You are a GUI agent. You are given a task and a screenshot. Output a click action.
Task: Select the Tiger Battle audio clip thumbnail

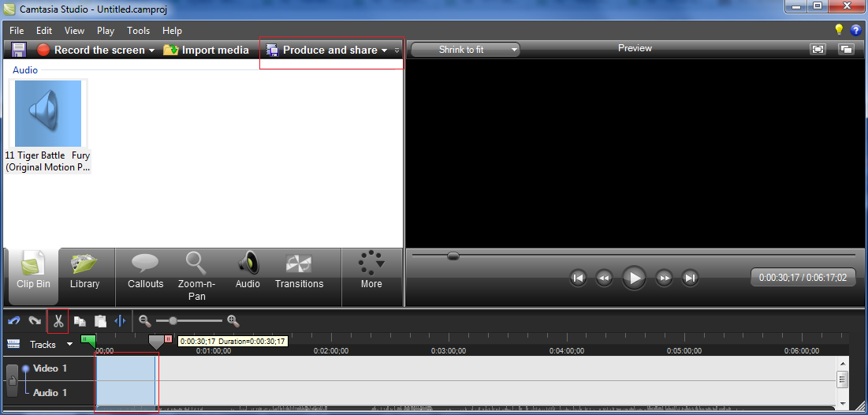47,114
